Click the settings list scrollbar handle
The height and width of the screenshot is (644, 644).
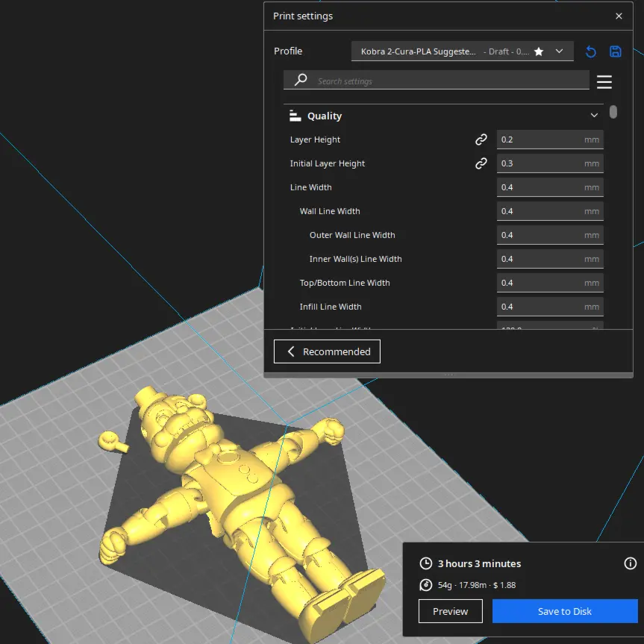pos(613,112)
